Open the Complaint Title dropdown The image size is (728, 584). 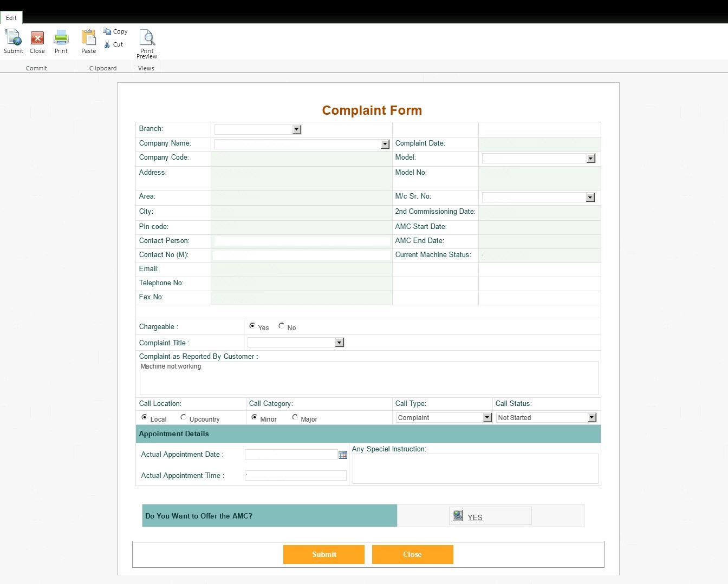point(340,342)
